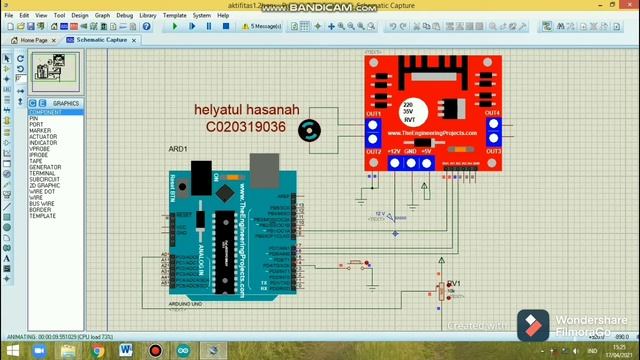Screen dimensions: 640x360
Task: Open the Template menu
Action: click(x=175, y=16)
